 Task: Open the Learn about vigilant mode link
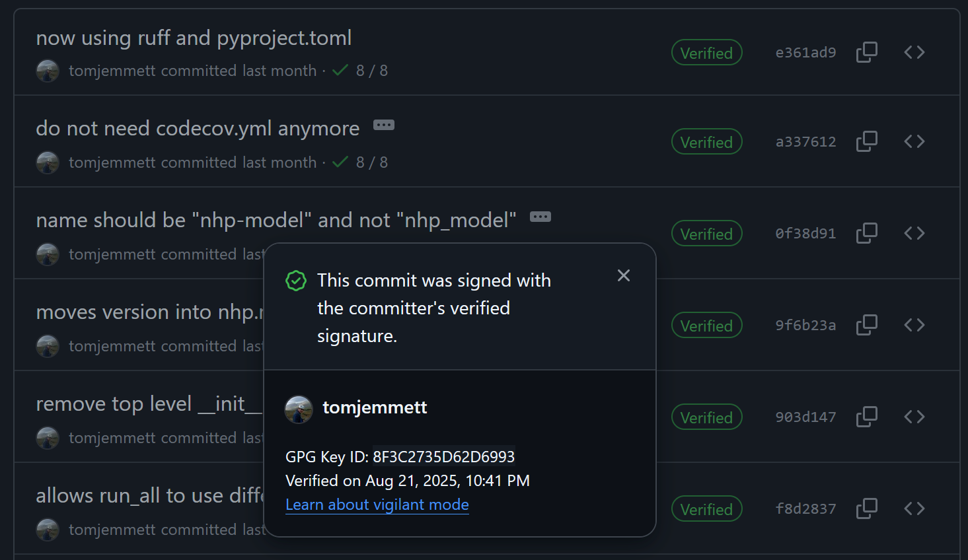tap(377, 505)
